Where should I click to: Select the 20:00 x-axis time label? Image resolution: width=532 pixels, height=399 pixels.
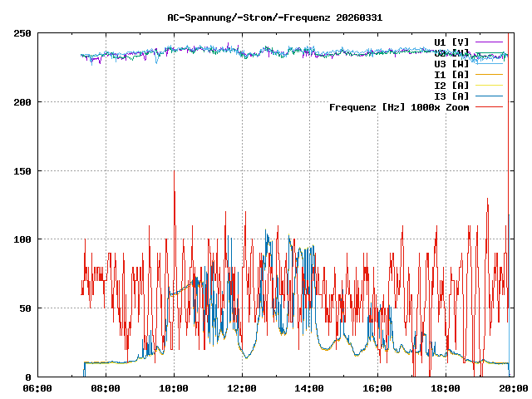pos(513,388)
